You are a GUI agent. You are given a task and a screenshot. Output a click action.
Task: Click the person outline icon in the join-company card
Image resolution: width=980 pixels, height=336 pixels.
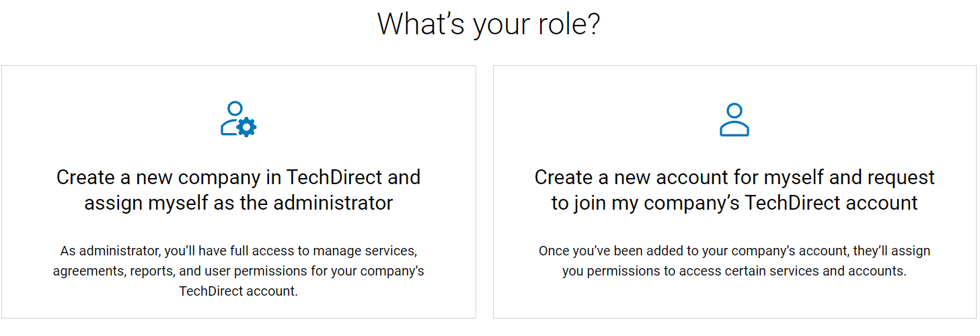click(734, 120)
